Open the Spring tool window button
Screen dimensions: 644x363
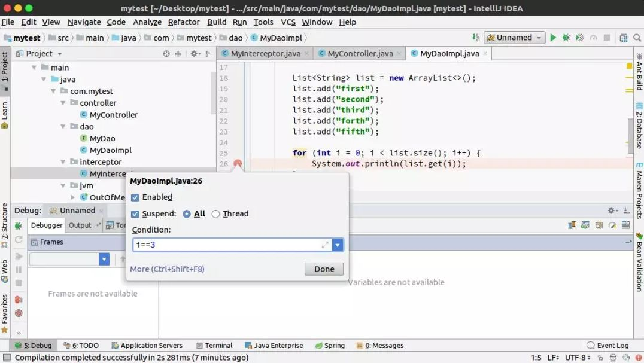[330, 346]
